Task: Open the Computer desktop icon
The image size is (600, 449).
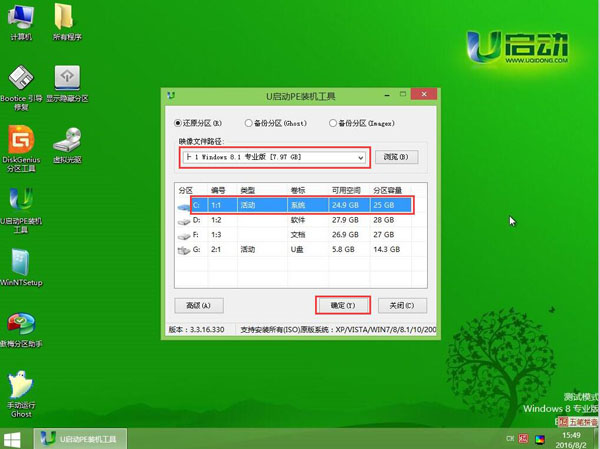Action: point(21,22)
